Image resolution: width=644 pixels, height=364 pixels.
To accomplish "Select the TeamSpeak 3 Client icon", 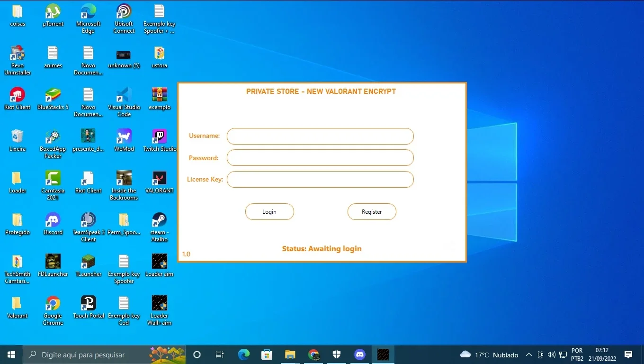I will [89, 227].
